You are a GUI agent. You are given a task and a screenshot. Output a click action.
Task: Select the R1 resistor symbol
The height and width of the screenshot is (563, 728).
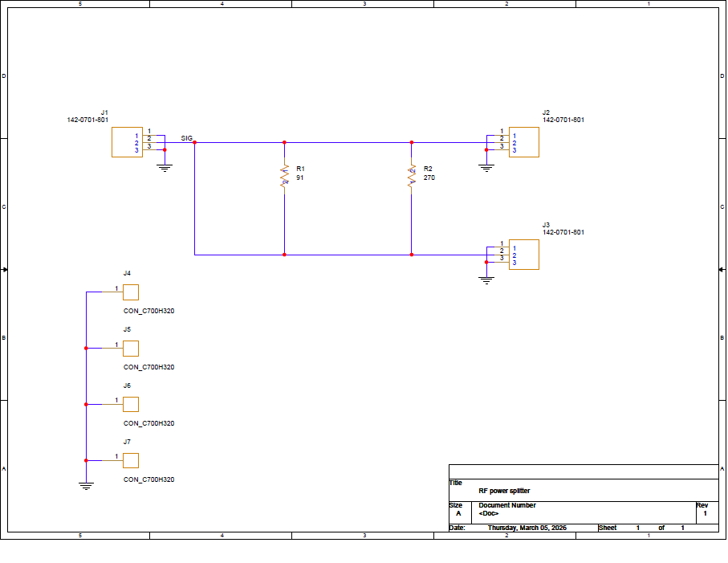285,176
